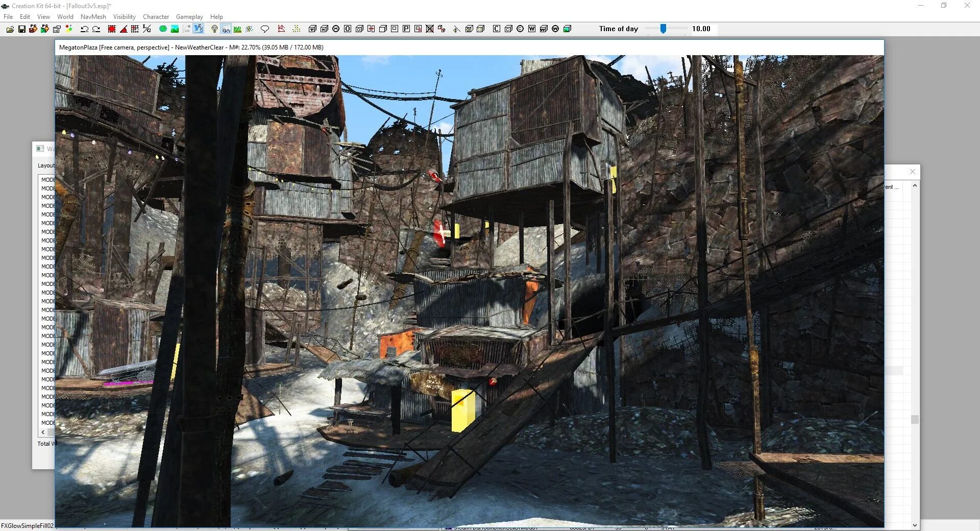Screen dimensions: 980x531
Task: Open the Preferences dialog icon
Action: click(x=57, y=29)
